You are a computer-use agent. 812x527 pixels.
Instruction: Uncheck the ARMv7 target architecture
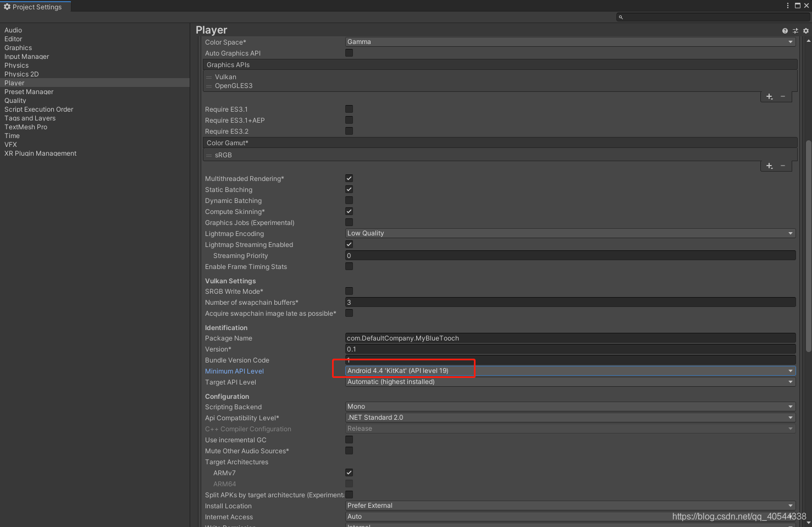tap(349, 472)
